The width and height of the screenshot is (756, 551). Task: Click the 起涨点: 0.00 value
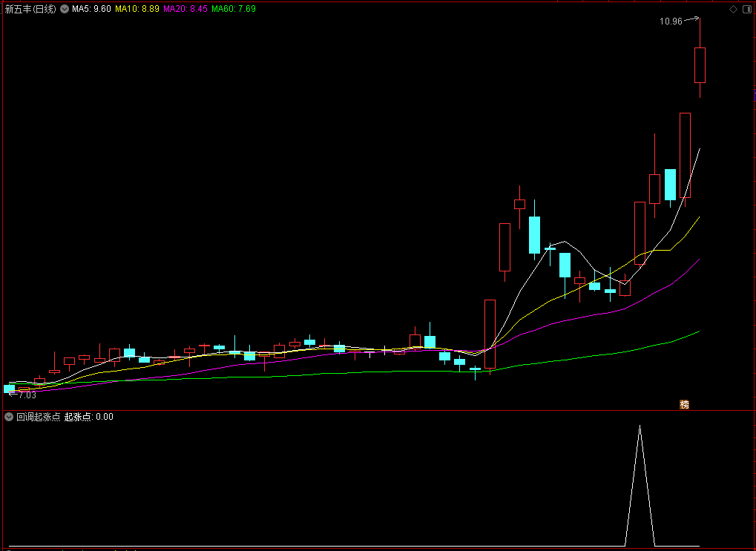pyautogui.click(x=89, y=417)
